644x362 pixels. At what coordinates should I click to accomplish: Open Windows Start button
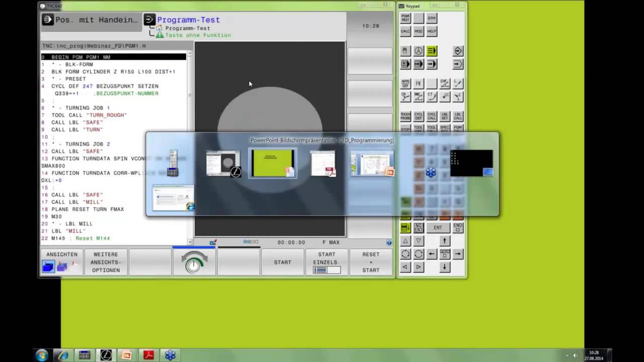tap(42, 355)
